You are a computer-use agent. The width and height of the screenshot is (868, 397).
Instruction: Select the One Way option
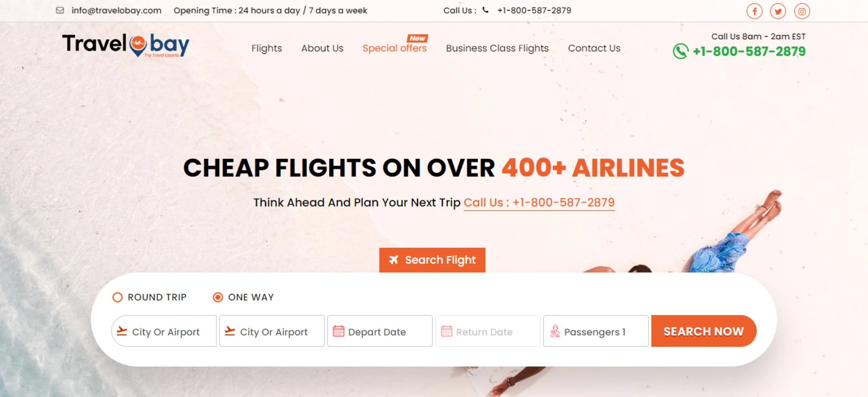(x=218, y=297)
